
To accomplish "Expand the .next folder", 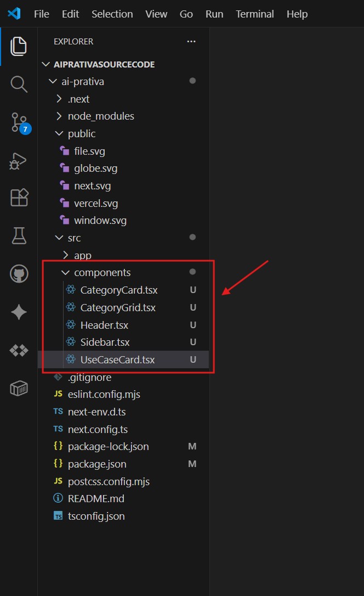I will pos(78,99).
